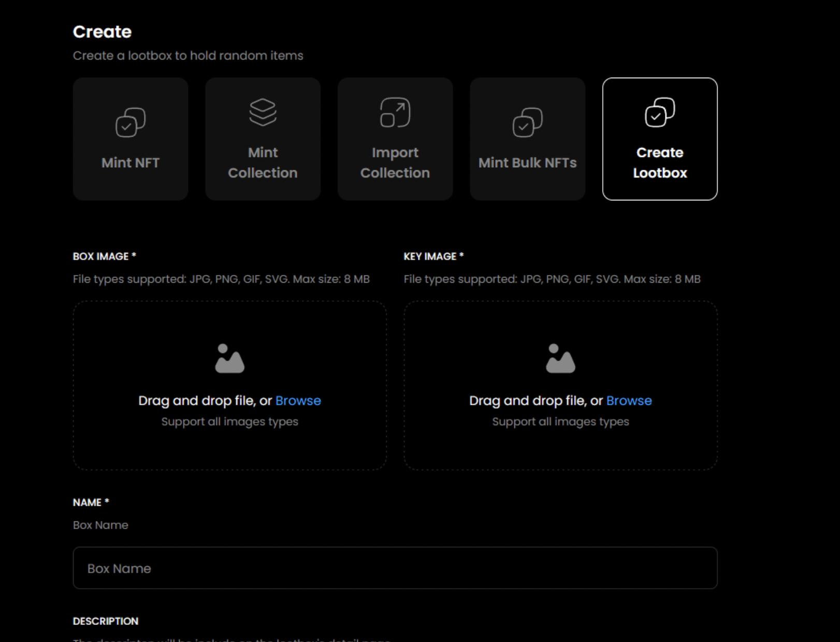Browse for a Key Image file

click(x=629, y=401)
